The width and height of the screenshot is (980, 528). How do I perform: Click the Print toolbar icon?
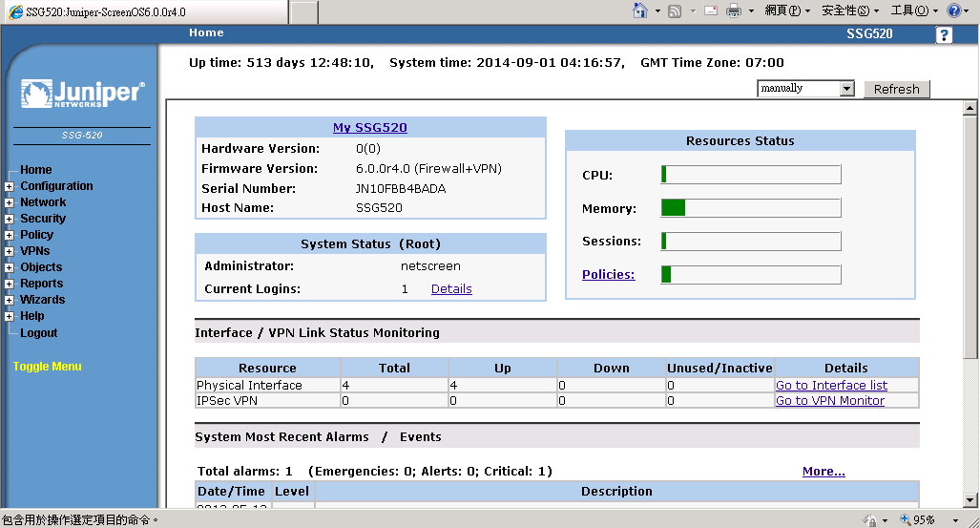point(734,11)
